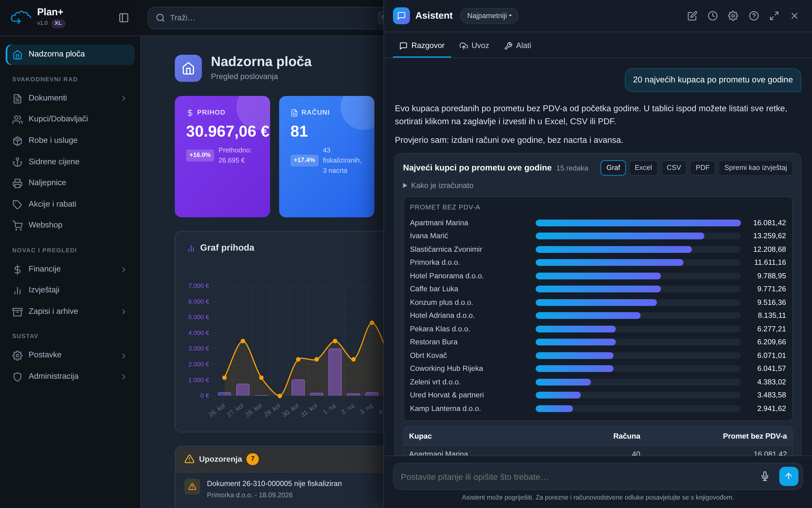Click the Kamp Lanterna d.o.o. revenue bar
812x508 pixels.
(554, 409)
